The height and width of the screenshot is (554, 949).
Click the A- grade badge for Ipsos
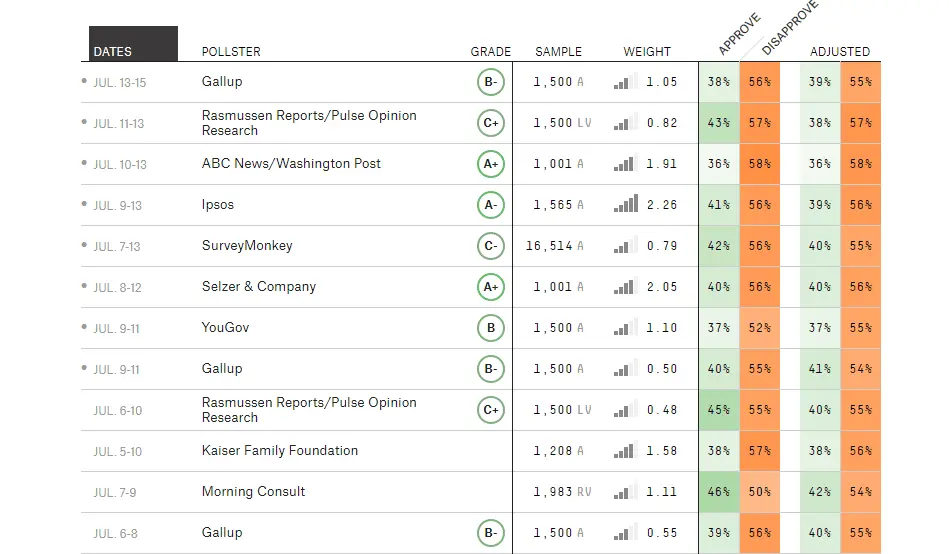490,205
